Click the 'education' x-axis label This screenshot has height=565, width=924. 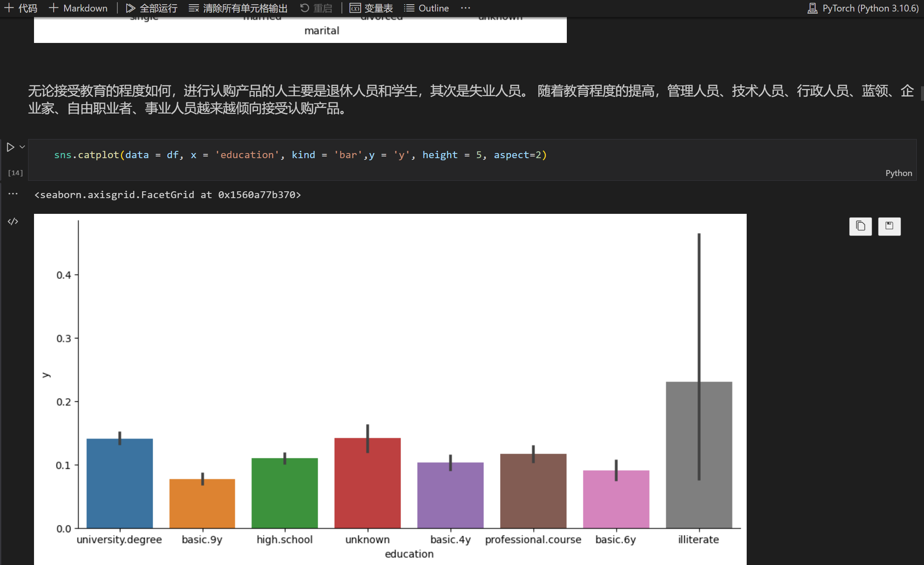(x=409, y=554)
